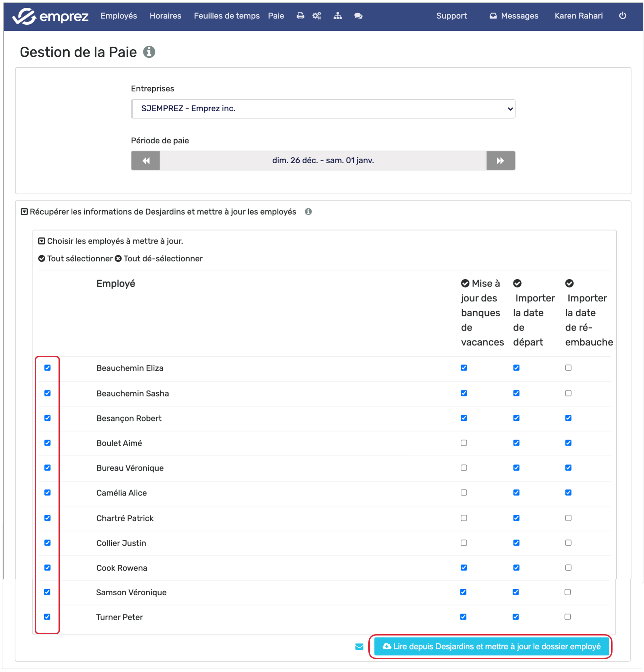Open Horaires menu
This screenshot has width=644, height=672.
pos(165,16)
